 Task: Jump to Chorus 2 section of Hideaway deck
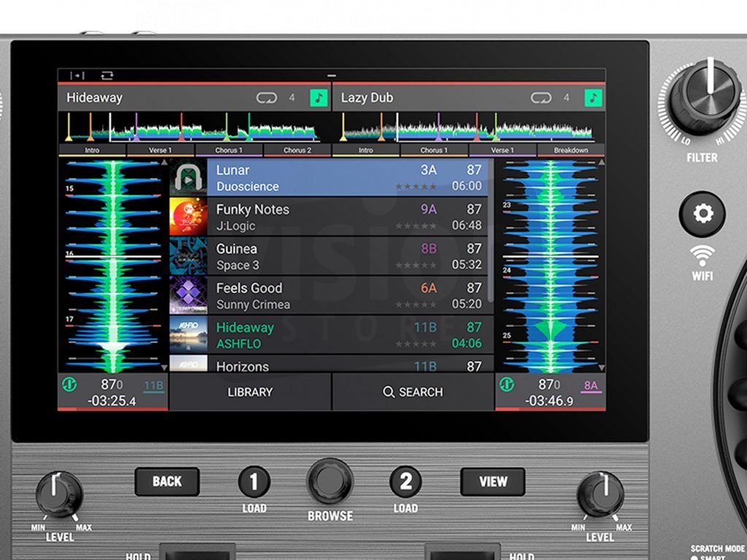298,150
